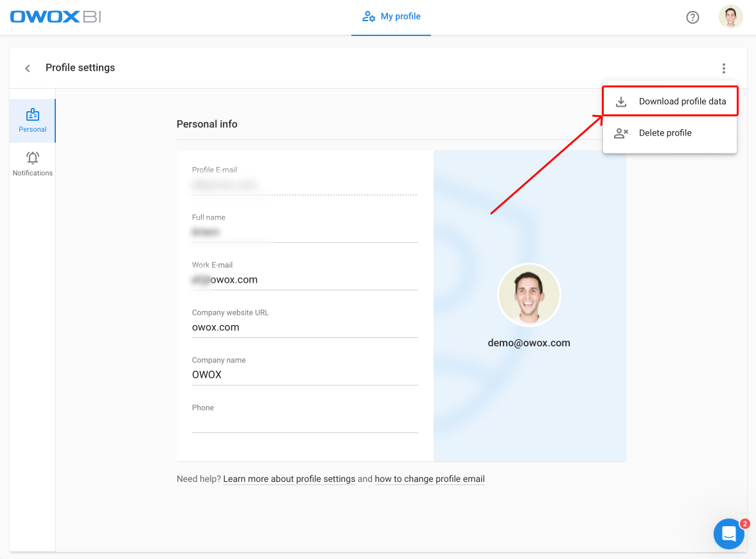Click the Work E-mail input field
The image size is (756, 559).
click(x=304, y=279)
